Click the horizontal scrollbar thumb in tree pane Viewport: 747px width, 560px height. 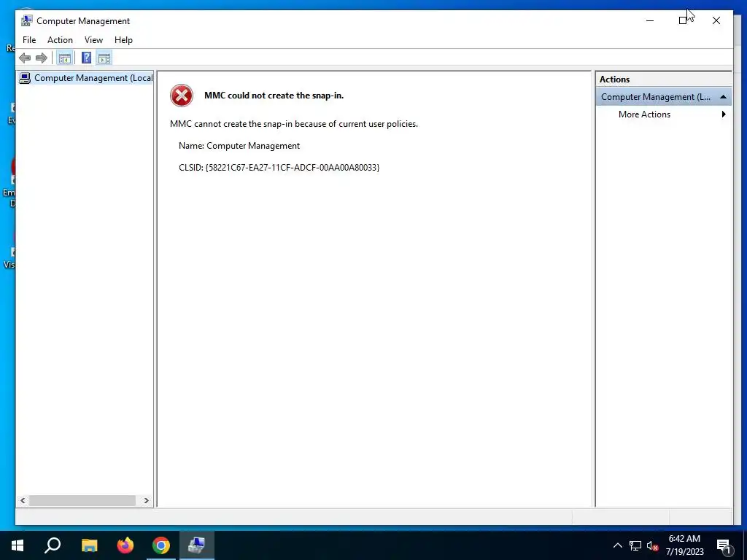[x=82, y=500]
